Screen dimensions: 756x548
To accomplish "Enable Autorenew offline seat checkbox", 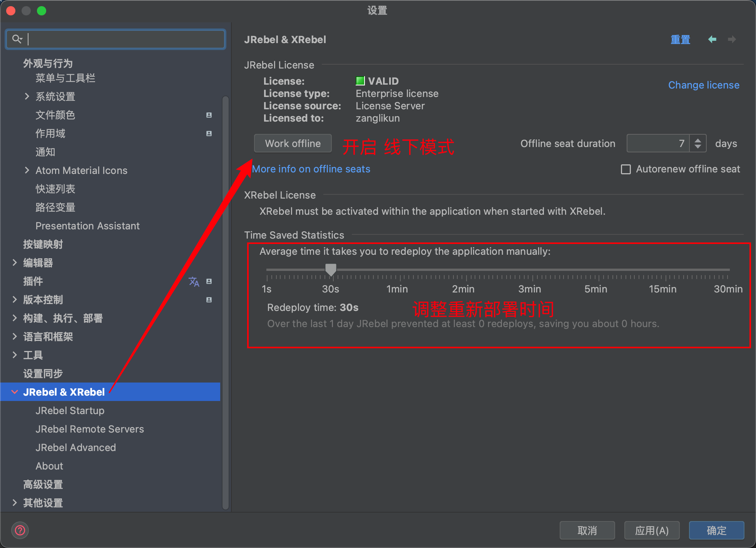I will pos(626,169).
